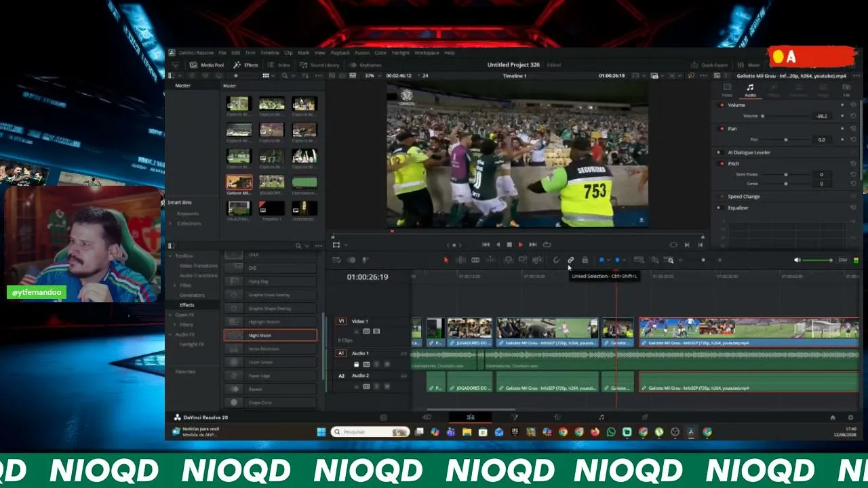Screen dimensions: 868x488
Task: Select the Selection Mode arrow tool
Action: 446,260
